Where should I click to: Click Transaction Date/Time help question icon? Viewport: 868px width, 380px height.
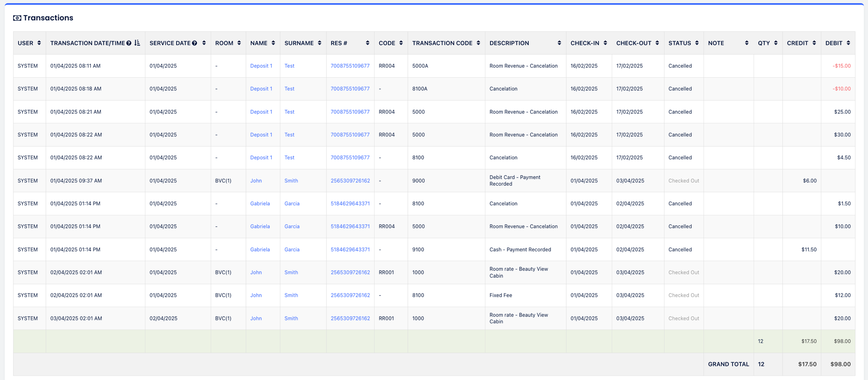(129, 43)
